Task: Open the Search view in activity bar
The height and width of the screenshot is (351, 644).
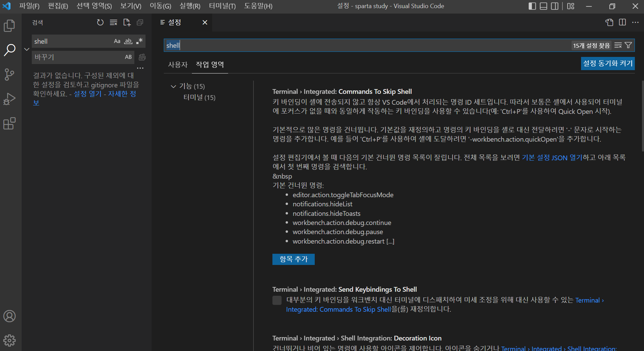Action: 9,50
